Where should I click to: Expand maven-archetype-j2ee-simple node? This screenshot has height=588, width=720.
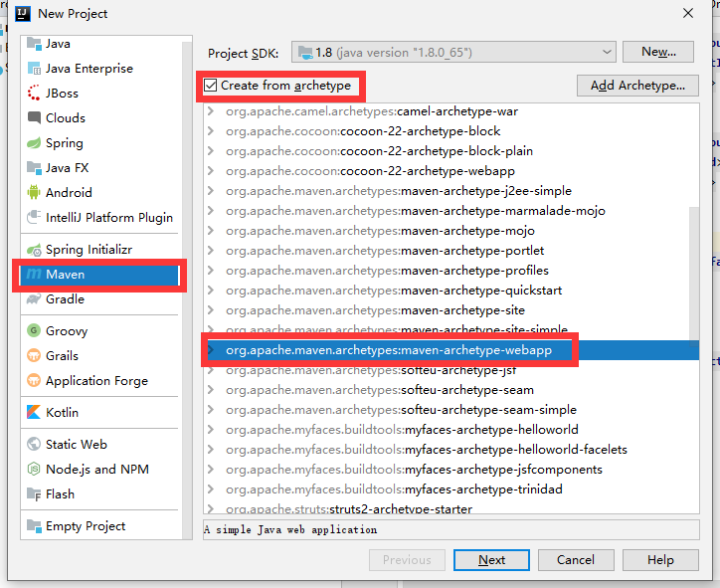(x=211, y=191)
